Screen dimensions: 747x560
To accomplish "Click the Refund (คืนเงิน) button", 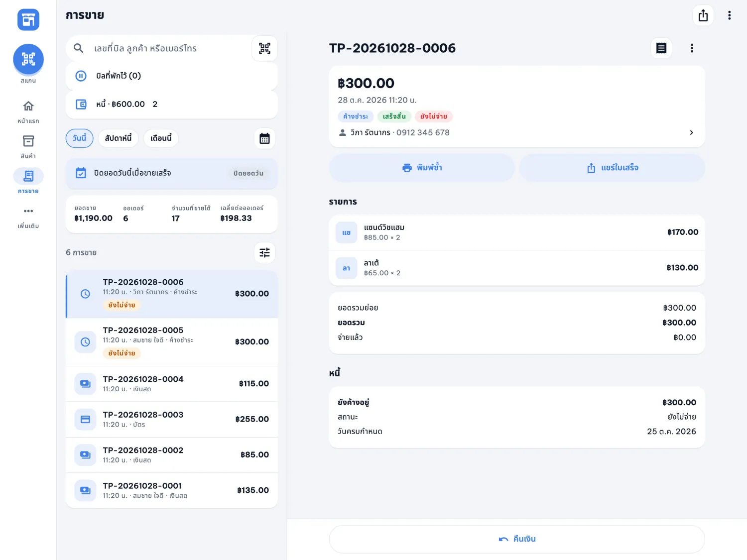I will coord(517,539).
